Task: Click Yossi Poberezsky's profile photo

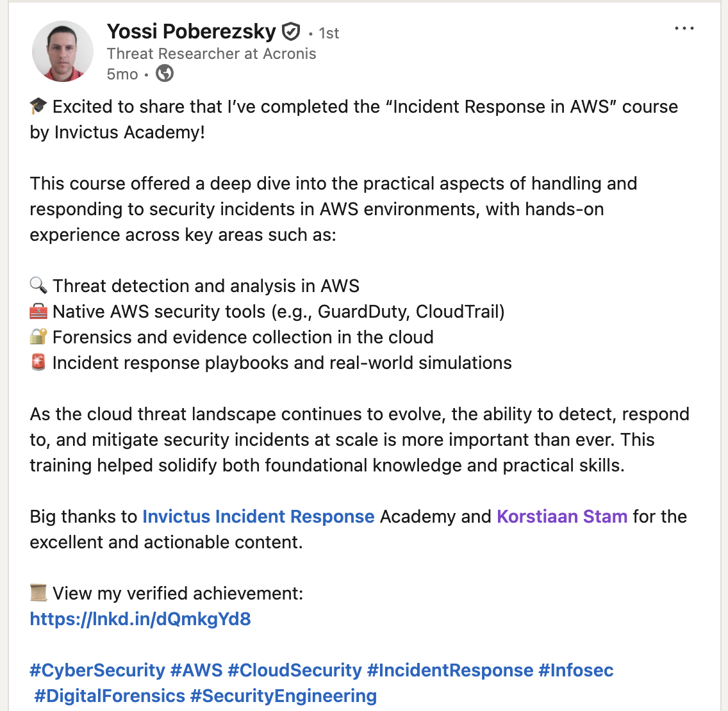Action: point(63,51)
